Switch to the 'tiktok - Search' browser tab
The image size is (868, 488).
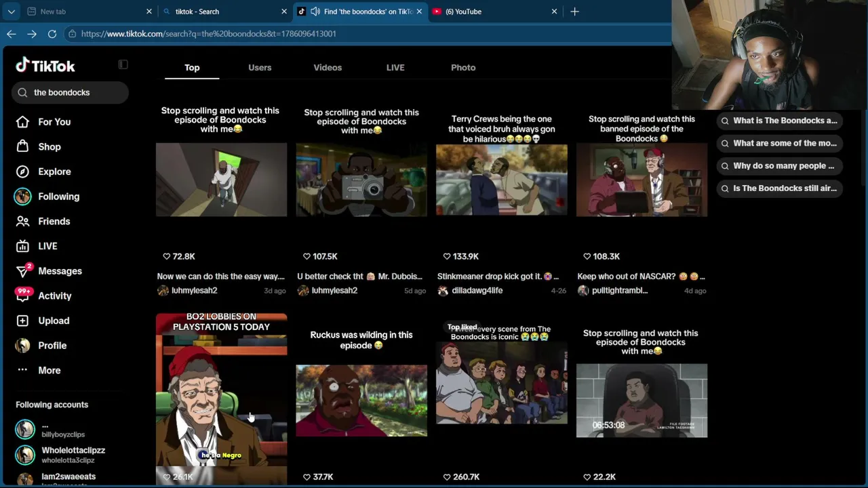[224, 12]
